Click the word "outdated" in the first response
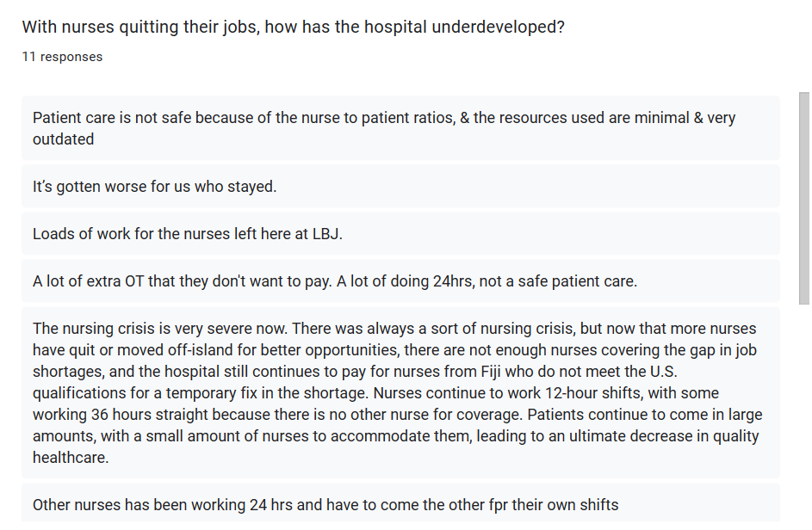This screenshot has width=812, height=530. click(63, 139)
